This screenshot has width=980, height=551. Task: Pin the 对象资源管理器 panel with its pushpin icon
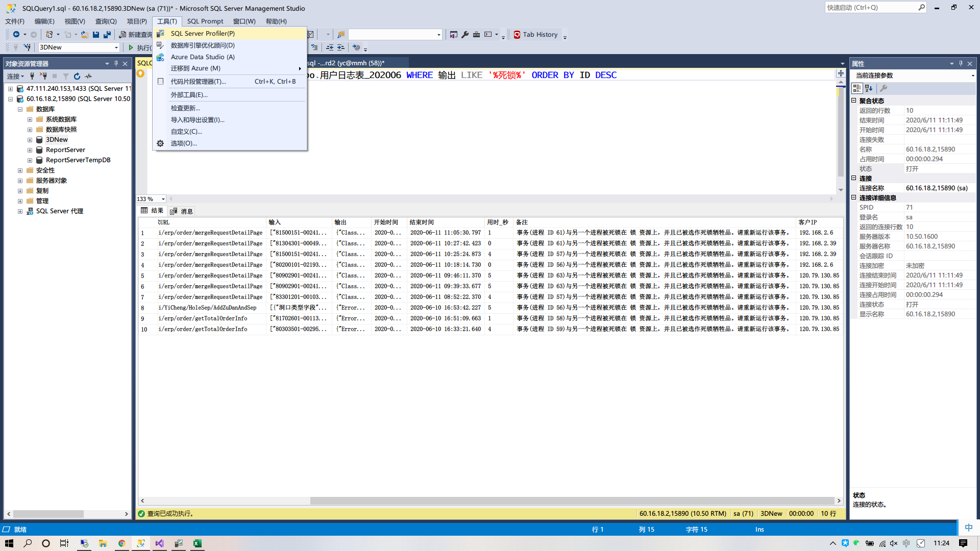[x=116, y=63]
